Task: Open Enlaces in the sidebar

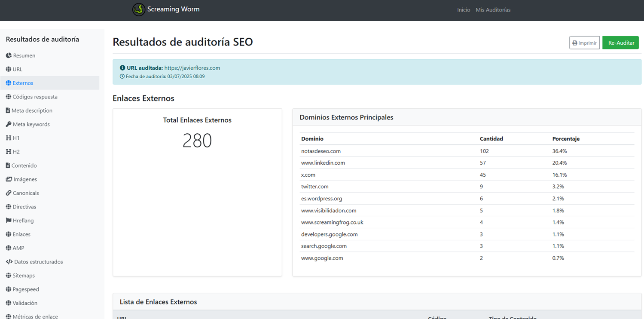Action: point(50,234)
